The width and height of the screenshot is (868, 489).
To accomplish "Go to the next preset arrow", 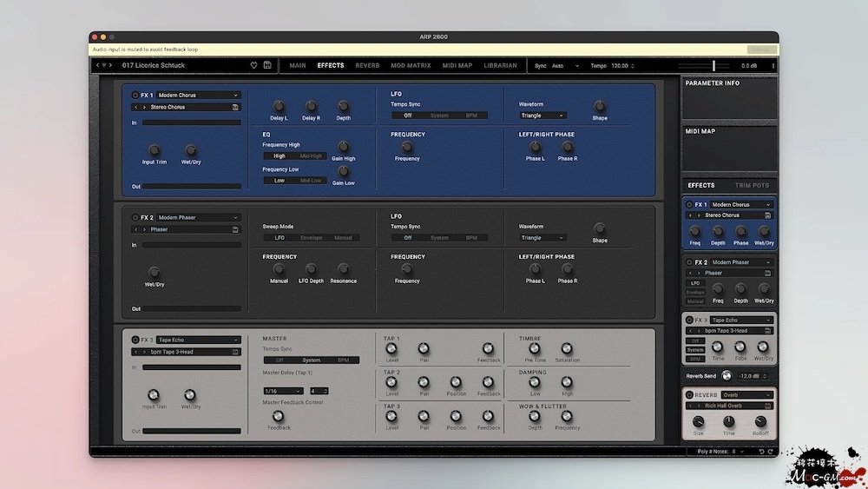I will click(111, 65).
